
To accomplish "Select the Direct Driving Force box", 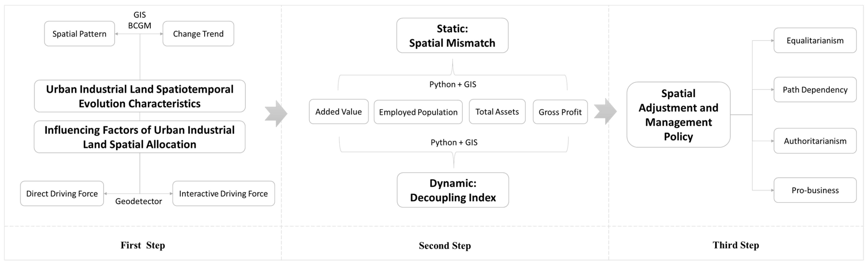I will point(62,194).
